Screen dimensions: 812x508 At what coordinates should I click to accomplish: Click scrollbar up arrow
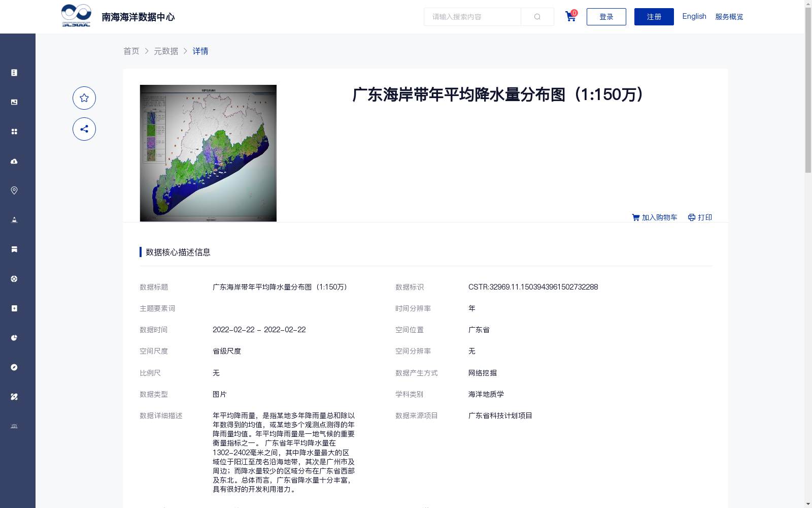click(x=808, y=4)
